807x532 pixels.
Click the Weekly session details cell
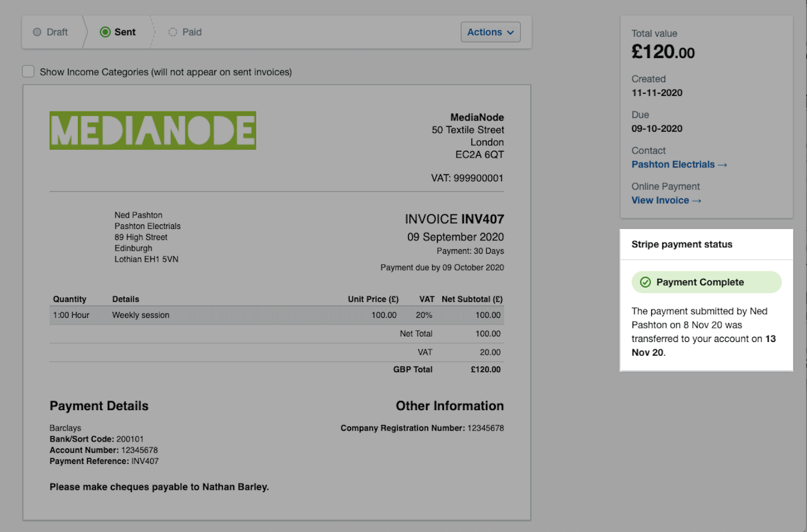(141, 315)
